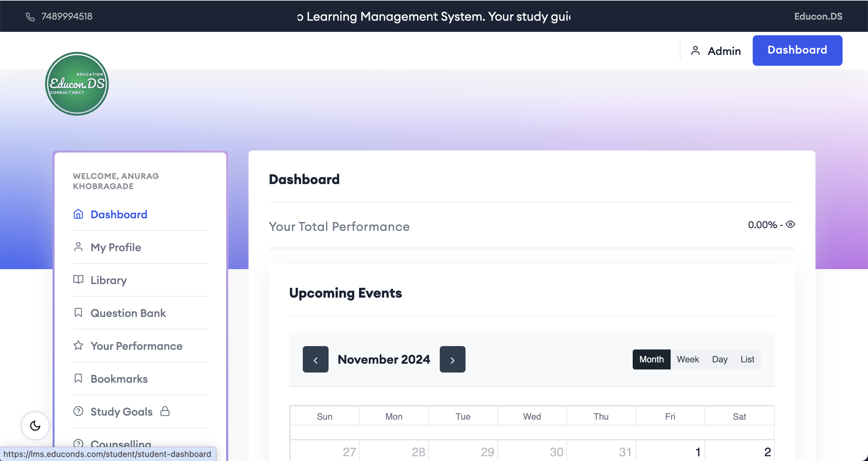Click the book icon beside Library
The height and width of the screenshot is (461, 868).
coord(78,280)
